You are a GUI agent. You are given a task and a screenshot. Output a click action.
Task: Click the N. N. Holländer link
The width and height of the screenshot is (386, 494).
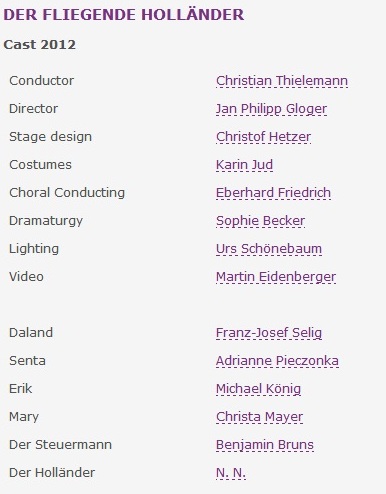pyautogui.click(x=231, y=473)
